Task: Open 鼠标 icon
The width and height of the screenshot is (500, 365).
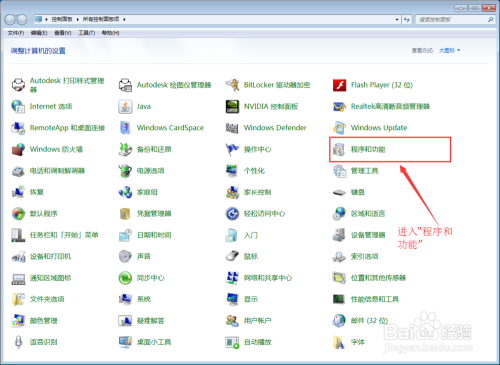Action: click(232, 256)
